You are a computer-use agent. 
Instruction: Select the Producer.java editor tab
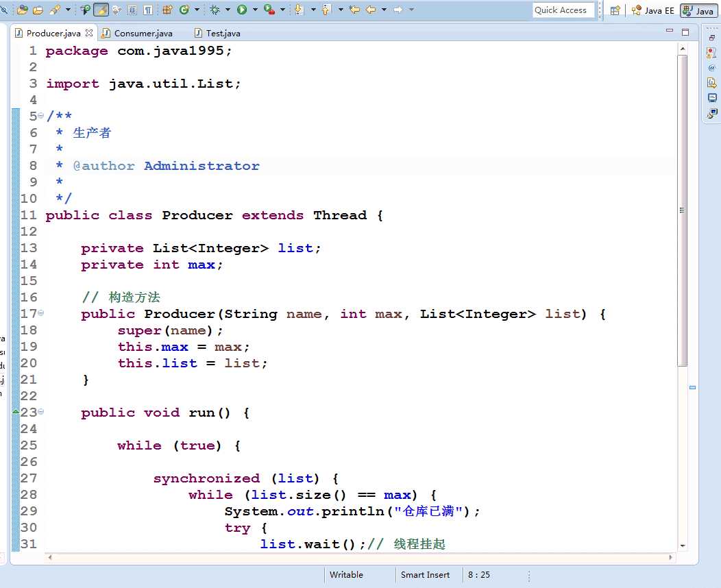click(x=53, y=33)
